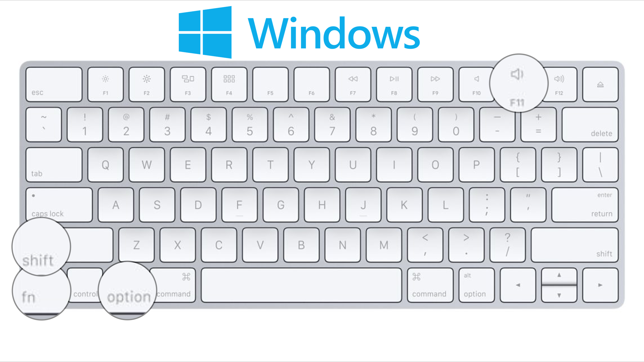
Task: Select the Escape key
Action: 53,84
